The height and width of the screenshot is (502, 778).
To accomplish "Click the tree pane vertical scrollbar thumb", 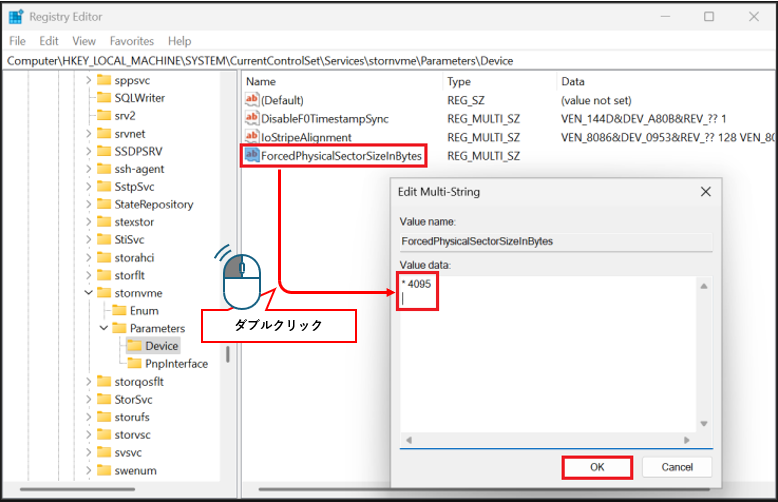I will pyautogui.click(x=228, y=354).
